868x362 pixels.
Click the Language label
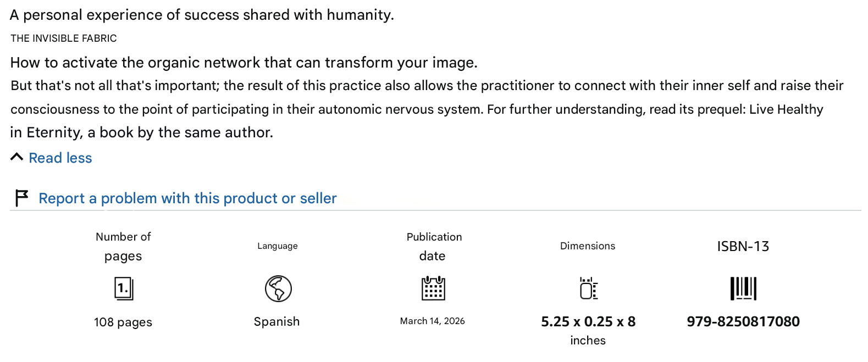click(x=278, y=246)
